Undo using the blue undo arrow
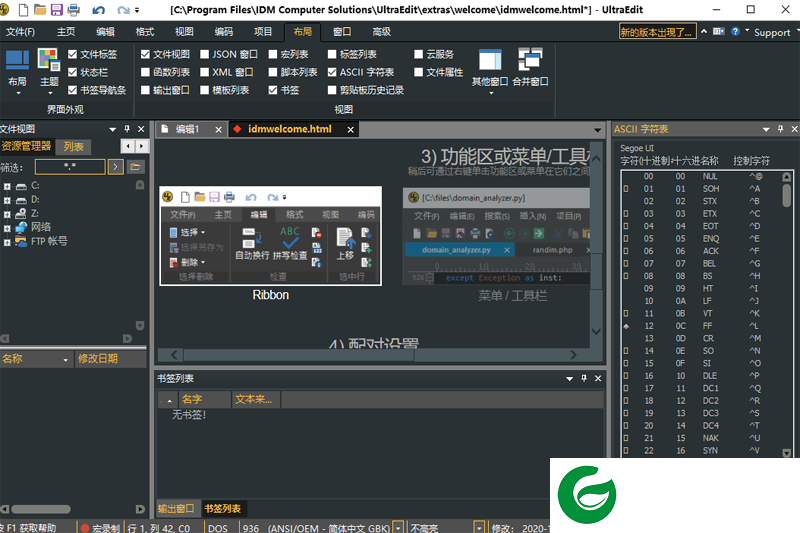Viewport: 800px width, 533px height. [98, 10]
